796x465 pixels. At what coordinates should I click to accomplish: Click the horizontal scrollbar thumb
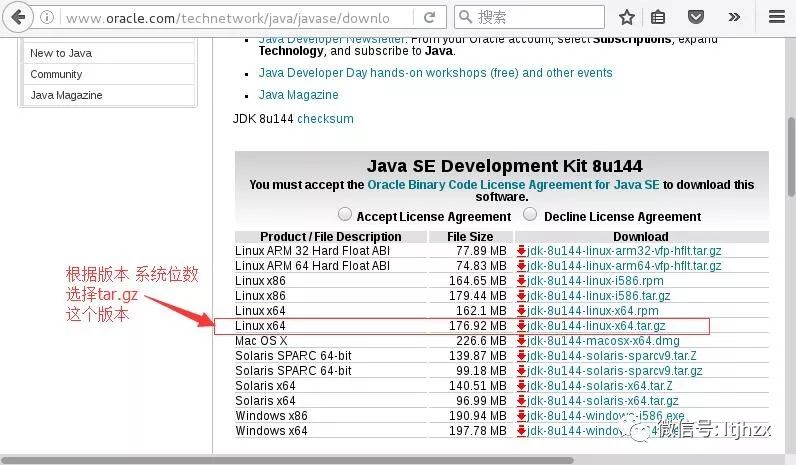tap(288, 460)
